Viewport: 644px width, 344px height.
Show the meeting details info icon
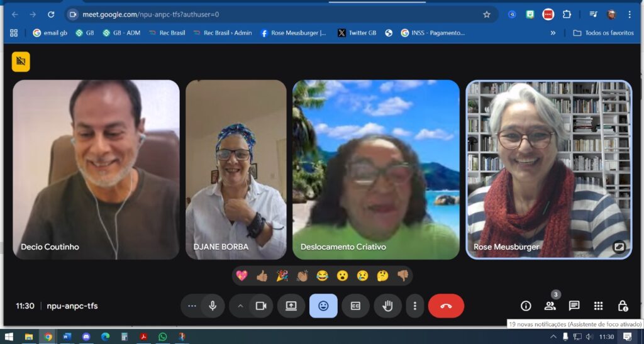526,306
